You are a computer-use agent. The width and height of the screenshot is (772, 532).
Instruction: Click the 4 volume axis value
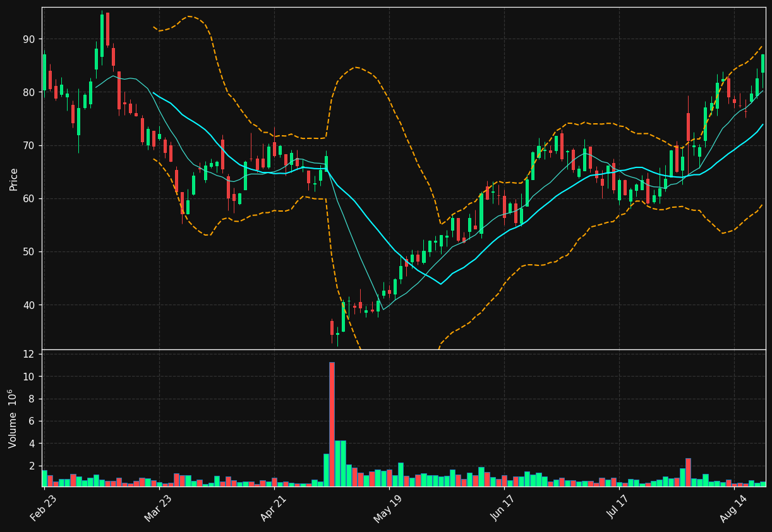[x=32, y=444]
